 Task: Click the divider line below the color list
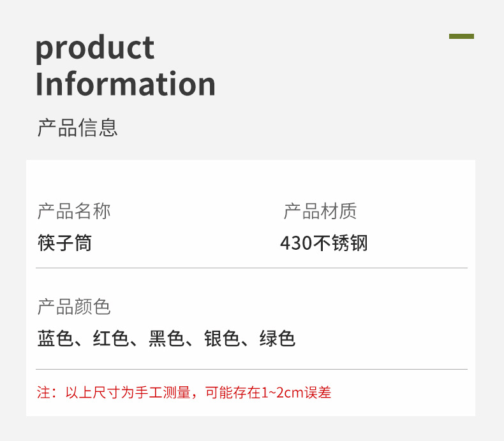251,369
